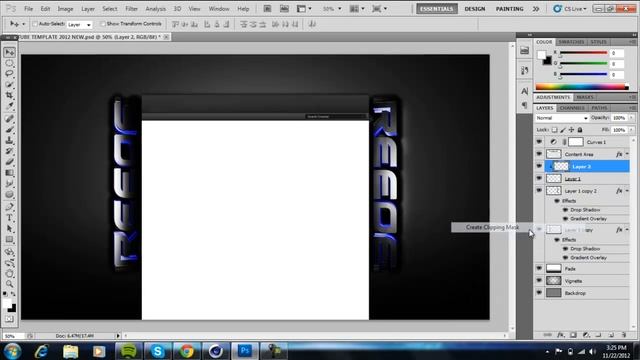Open the Opacity slider arrow
Screen dimensions: 640x360
tap(631, 118)
